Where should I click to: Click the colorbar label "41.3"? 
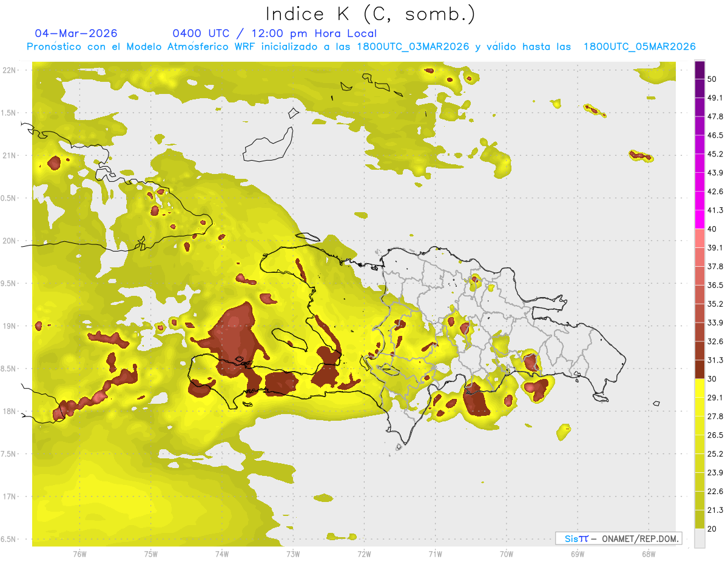pos(715,210)
